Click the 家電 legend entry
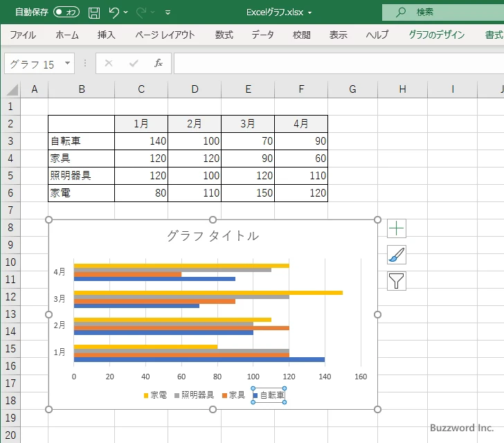Image resolution: width=504 pixels, height=443 pixels. [155, 395]
